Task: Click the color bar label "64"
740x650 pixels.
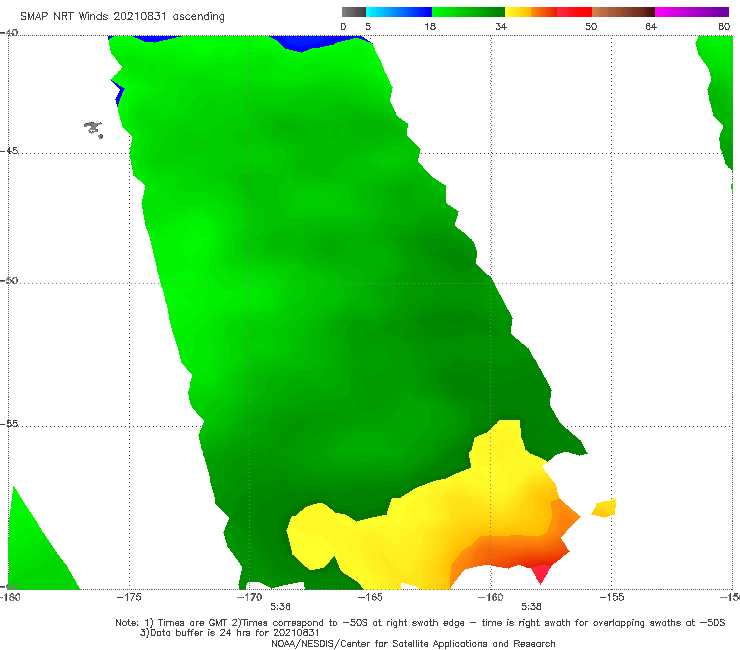Action: coord(651,26)
